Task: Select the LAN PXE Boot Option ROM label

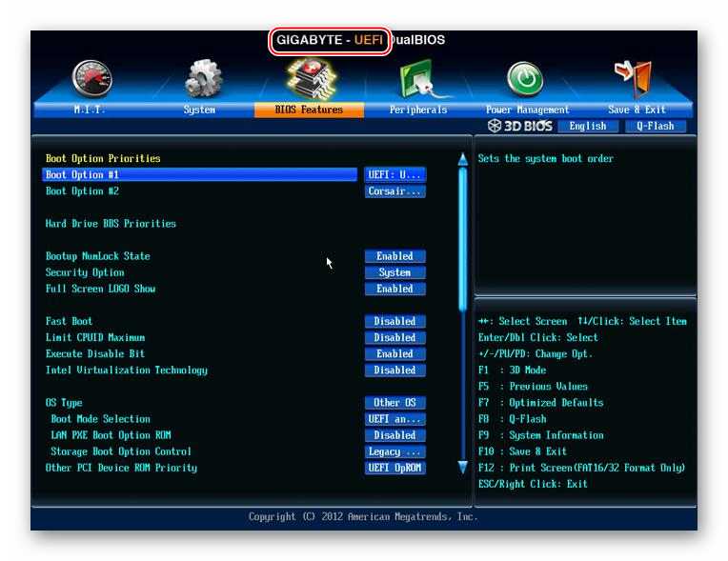Action: click(111, 435)
